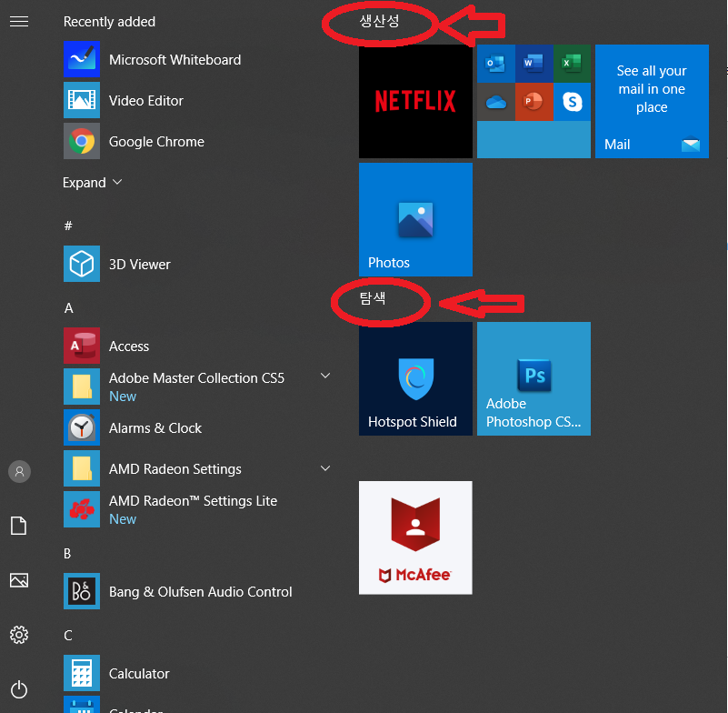Click the Recently added heading
The width and height of the screenshot is (728, 713).
point(110,22)
